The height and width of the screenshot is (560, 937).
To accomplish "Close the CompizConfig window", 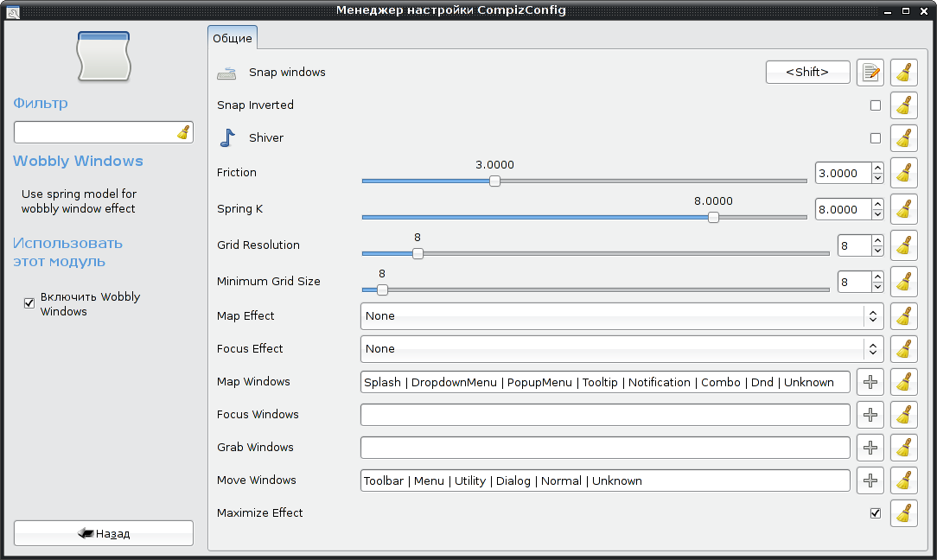I will pyautogui.click(x=924, y=10).
